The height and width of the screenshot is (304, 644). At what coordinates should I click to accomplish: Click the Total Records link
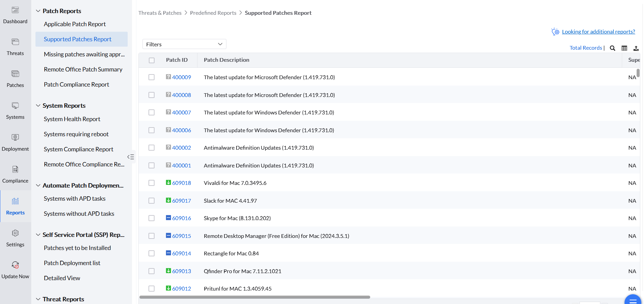586,48
